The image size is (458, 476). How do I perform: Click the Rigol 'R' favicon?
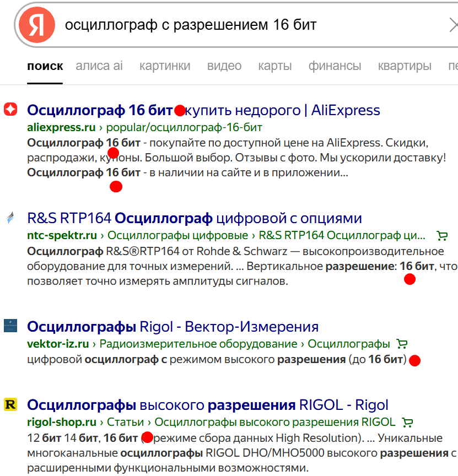(10, 404)
